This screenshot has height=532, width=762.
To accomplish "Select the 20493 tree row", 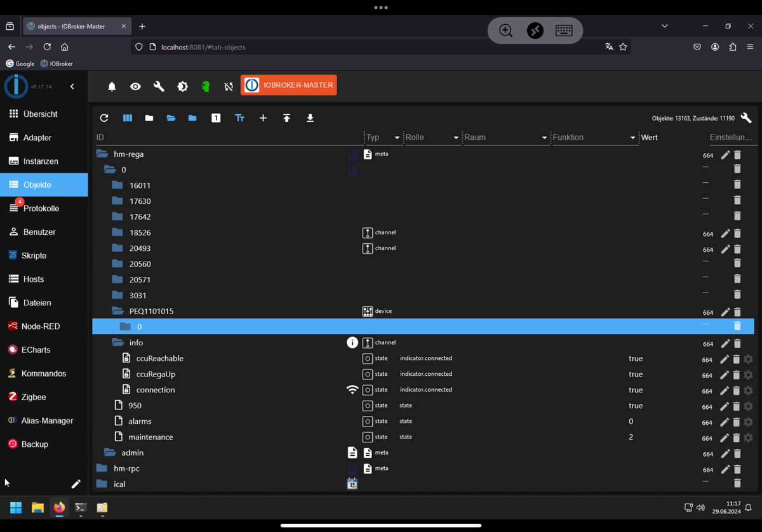I will coord(423,248).
